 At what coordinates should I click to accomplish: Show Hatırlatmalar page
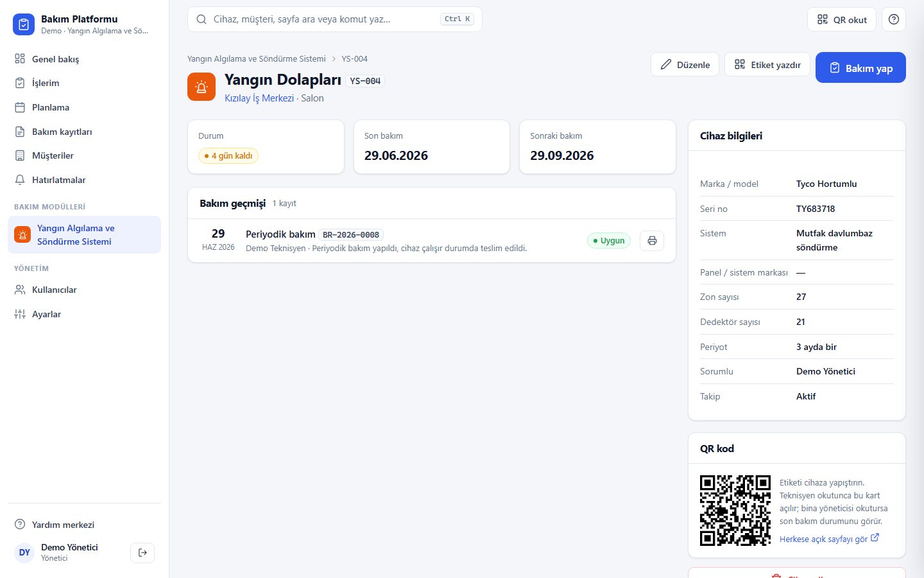coord(84,180)
